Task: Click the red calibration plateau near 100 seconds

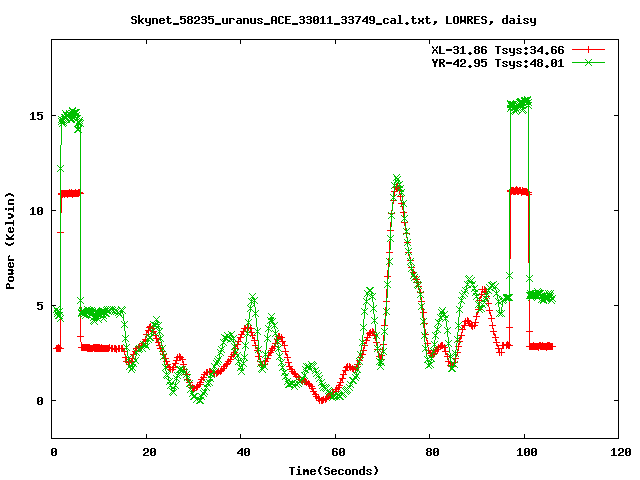Action: pyautogui.click(x=519, y=191)
